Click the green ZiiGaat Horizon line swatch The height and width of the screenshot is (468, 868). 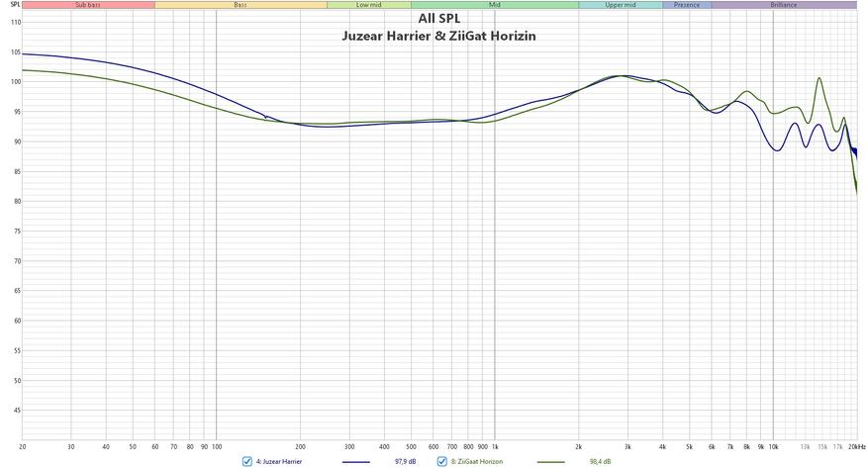pyautogui.click(x=551, y=462)
